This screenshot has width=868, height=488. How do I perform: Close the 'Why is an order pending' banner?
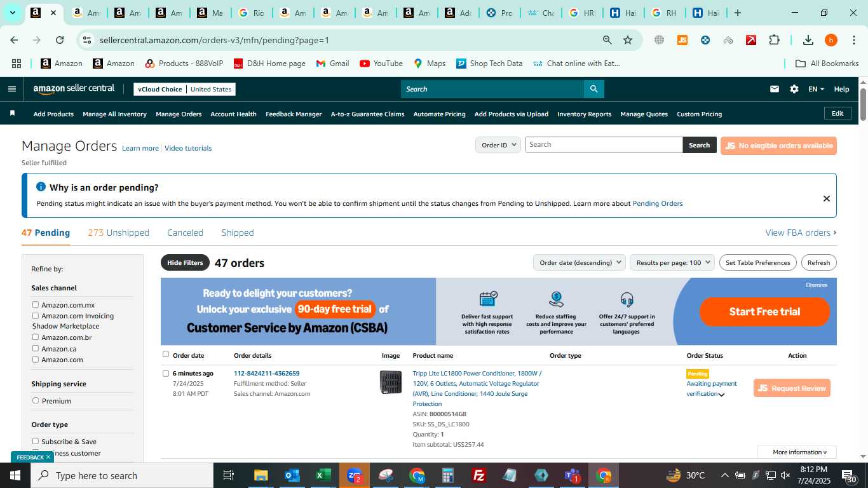tap(826, 198)
